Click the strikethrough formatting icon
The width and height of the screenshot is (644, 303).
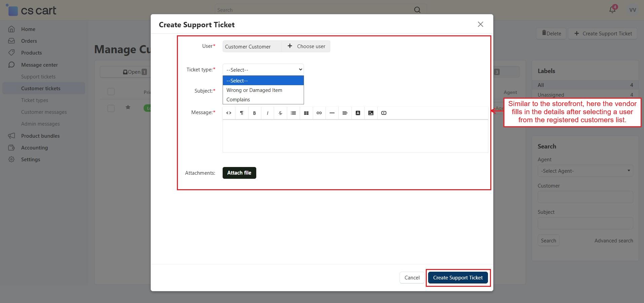pos(280,113)
